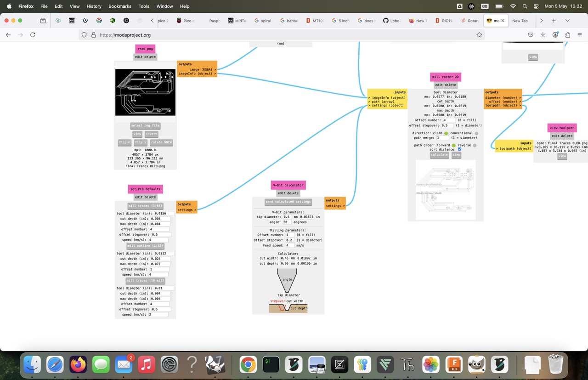Go back with the browser back arrow
The height and width of the screenshot is (380, 588).
(8, 35)
